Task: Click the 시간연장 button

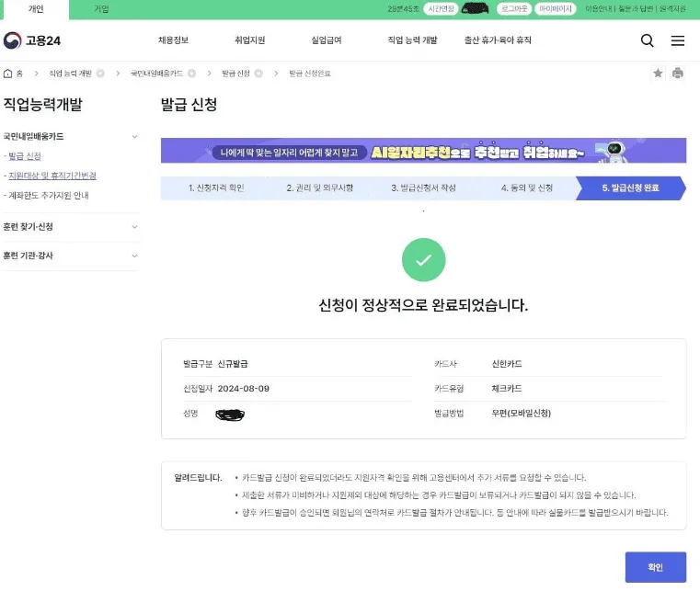Action: click(441, 9)
